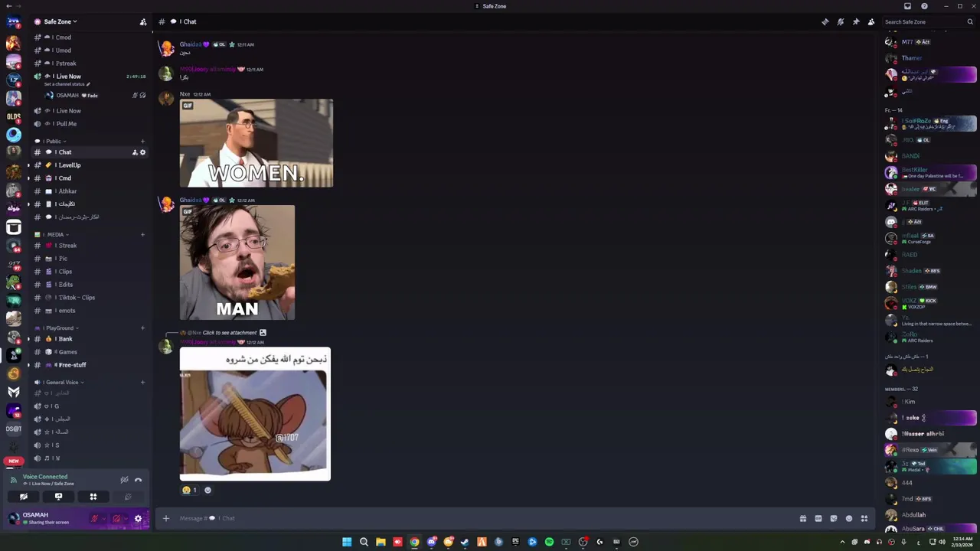This screenshot has width=980, height=551.
Task: Open member Abdullah in the member list
Action: 913,515
